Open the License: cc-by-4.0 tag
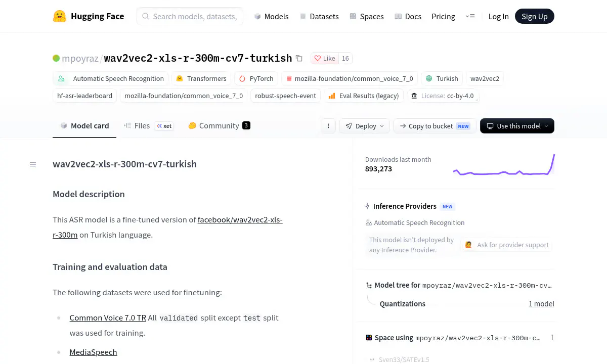 click(443, 96)
